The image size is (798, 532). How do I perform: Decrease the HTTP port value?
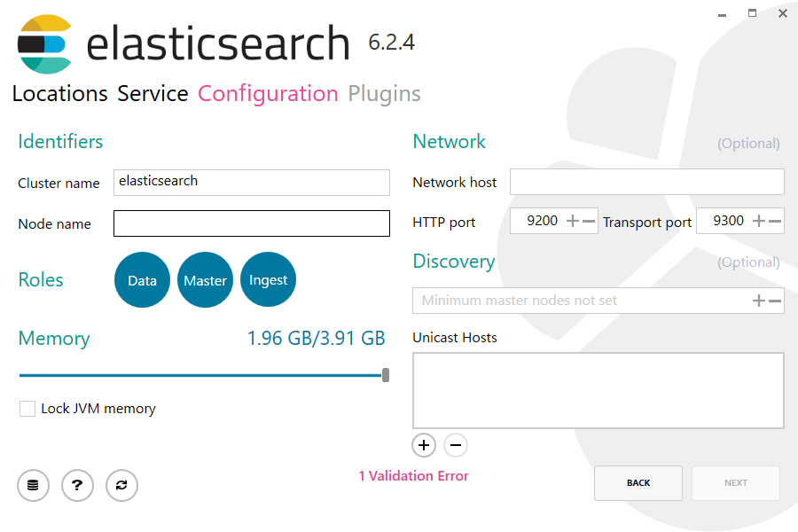[x=589, y=221]
